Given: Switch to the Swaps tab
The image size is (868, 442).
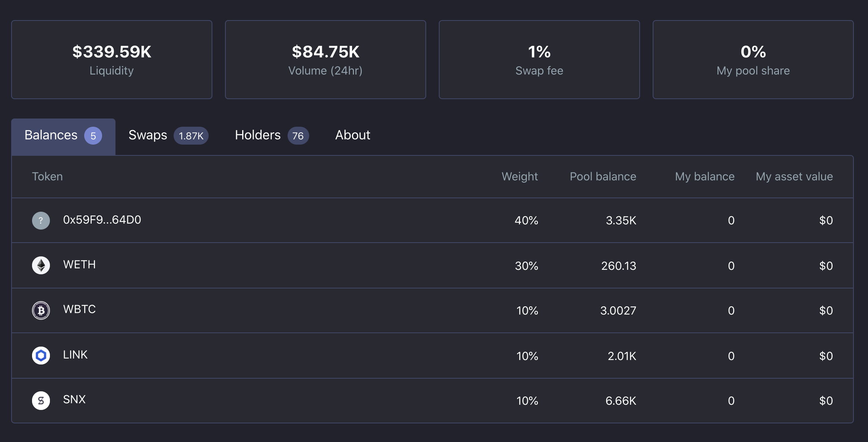Looking at the screenshot, I should (168, 135).
